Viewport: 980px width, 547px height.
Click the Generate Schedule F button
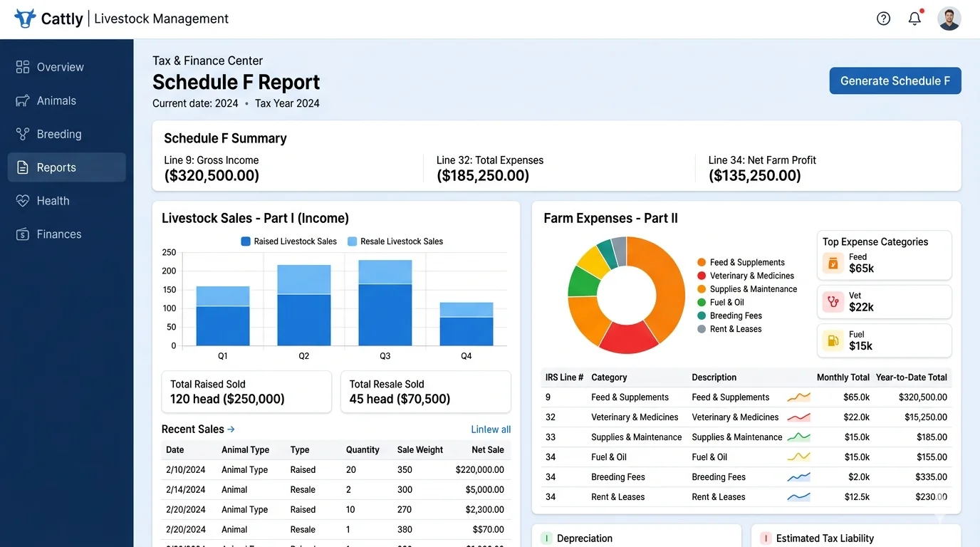pyautogui.click(x=895, y=81)
